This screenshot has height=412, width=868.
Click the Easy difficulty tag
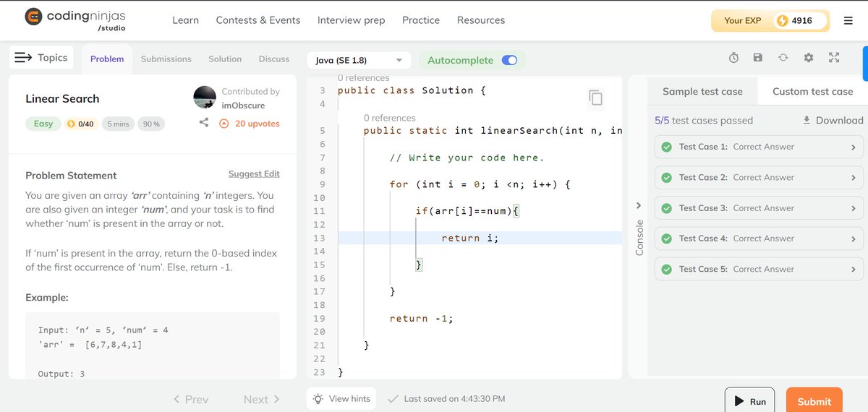pos(43,124)
